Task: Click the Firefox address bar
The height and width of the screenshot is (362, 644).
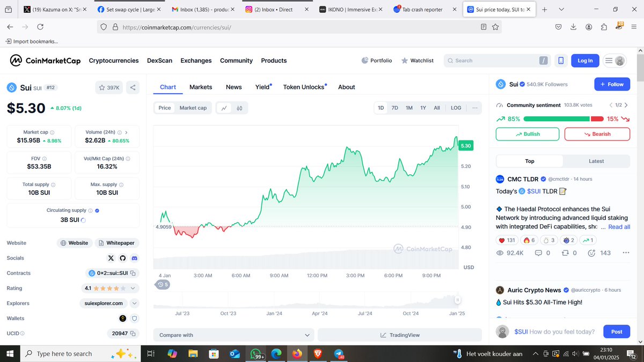Action: [x=298, y=27]
